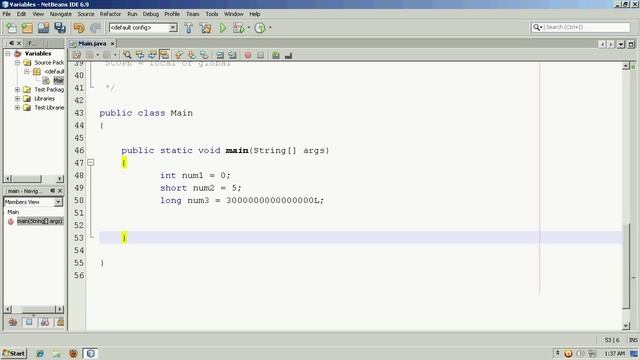Click the Shift Line Right editor icon
640x360 pixels.
(x=232, y=55)
